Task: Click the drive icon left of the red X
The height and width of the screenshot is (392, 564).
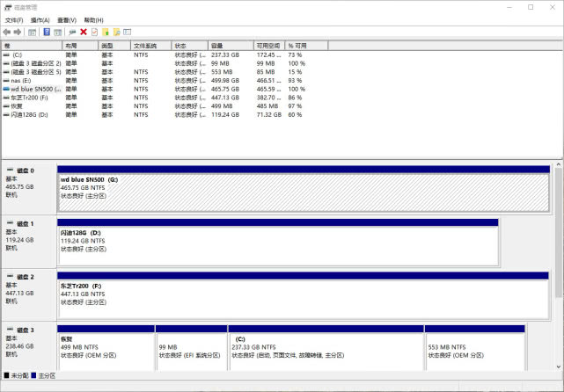Action: click(x=72, y=32)
